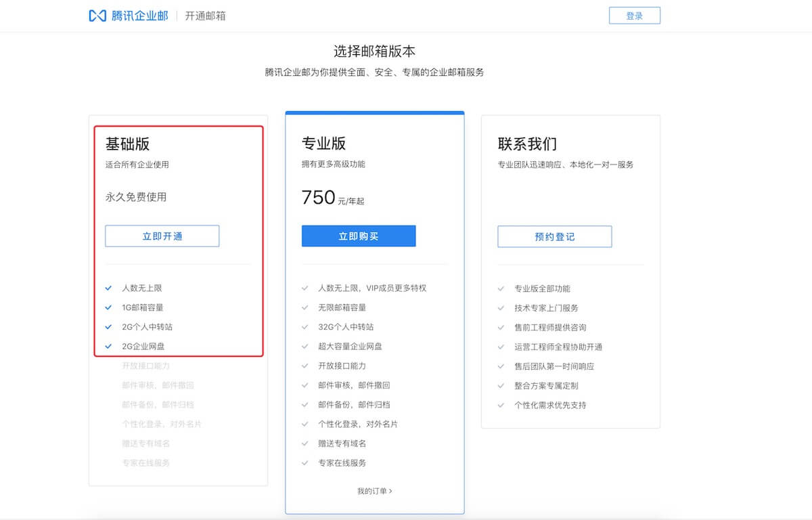This screenshot has width=812, height=520.
Task: Click the checkmark beside 赠送专有域名
Action: tap(306, 443)
